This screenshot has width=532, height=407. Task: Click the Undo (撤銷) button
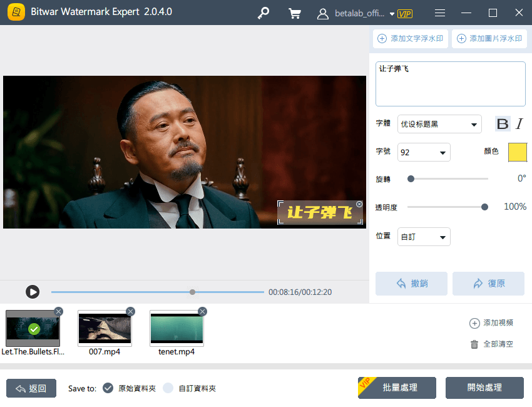[x=411, y=284]
